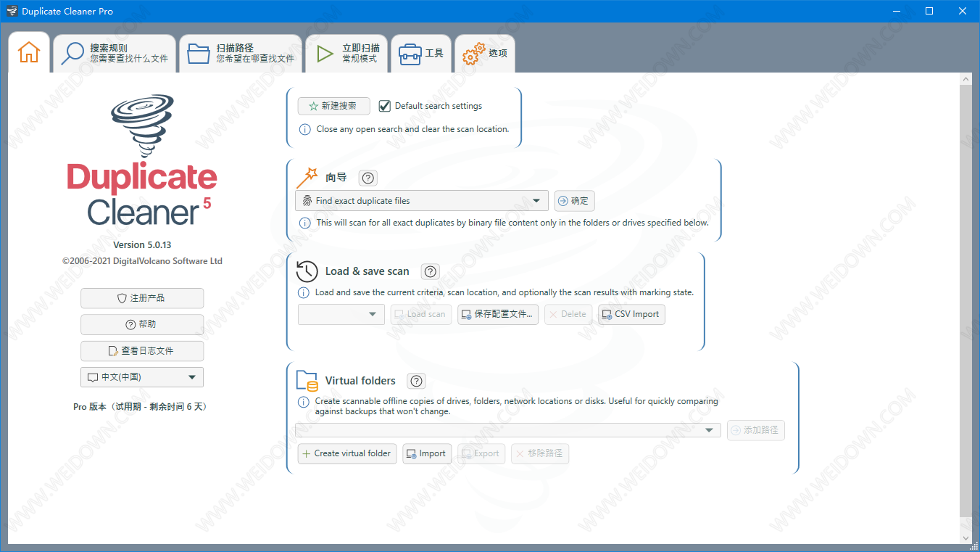Click info icon beside 'Create scannable offline copies'
This screenshot has width=980, height=552.
coord(304,401)
